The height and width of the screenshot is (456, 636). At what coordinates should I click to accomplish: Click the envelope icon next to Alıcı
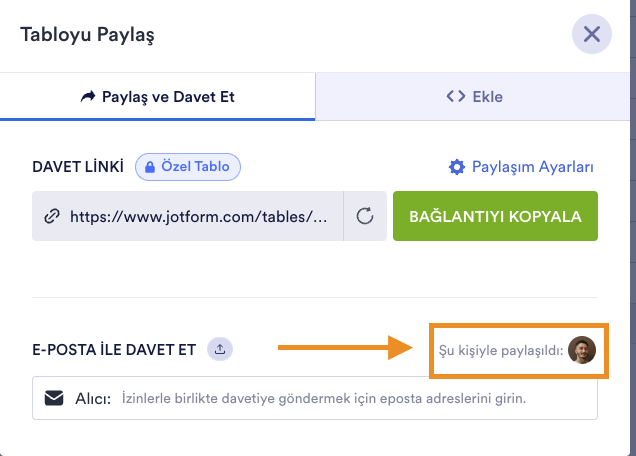click(x=55, y=398)
